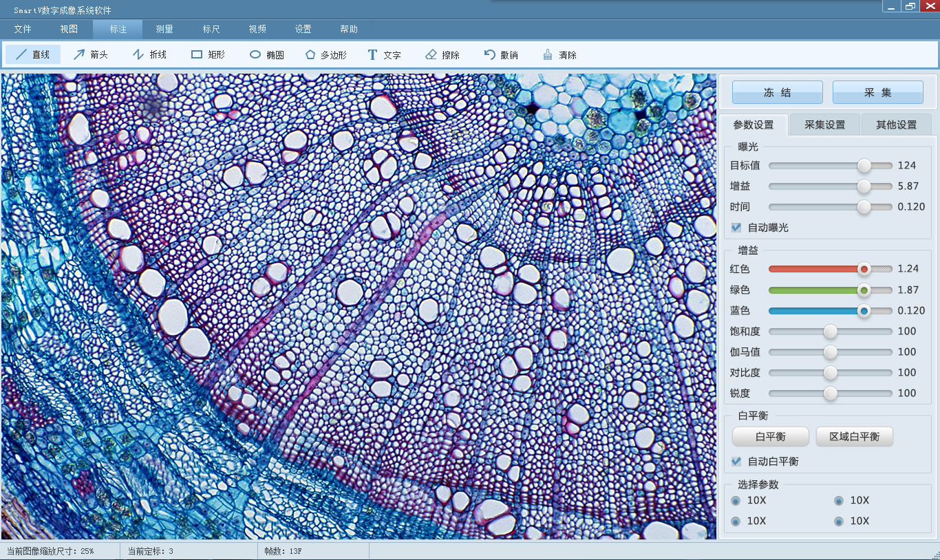The width and height of the screenshot is (940, 560).
Task: Click the 清除 clear all icon
Action: (548, 54)
